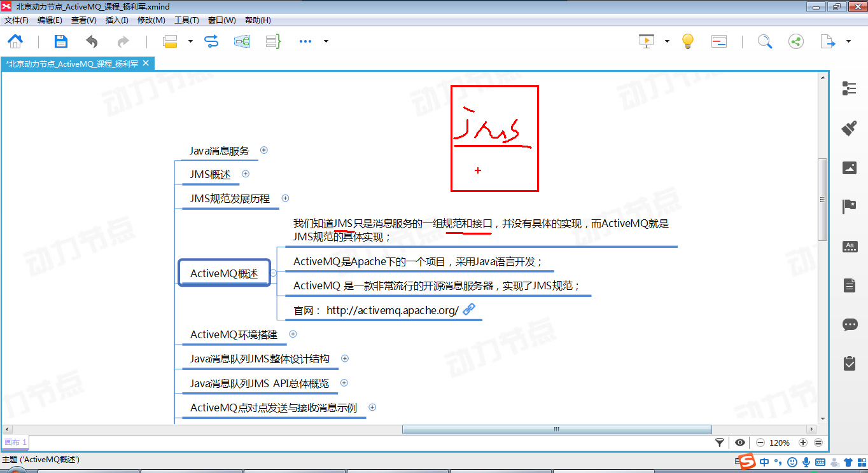This screenshot has height=473, width=868.
Task: Reset zoom with equals button
Action: pyautogui.click(x=818, y=442)
